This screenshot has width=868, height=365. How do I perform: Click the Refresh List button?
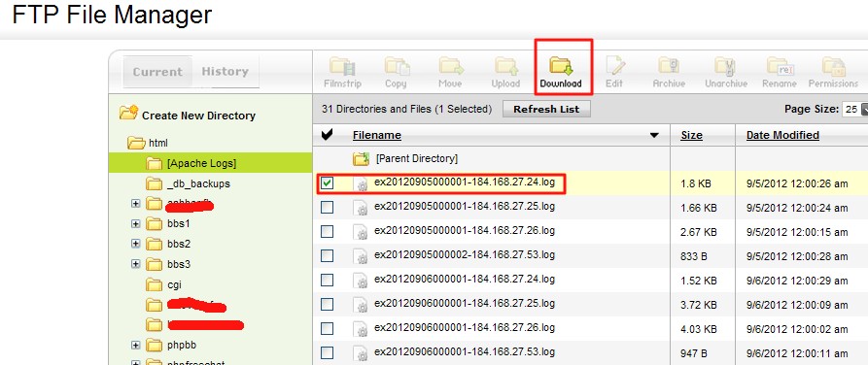click(x=546, y=110)
